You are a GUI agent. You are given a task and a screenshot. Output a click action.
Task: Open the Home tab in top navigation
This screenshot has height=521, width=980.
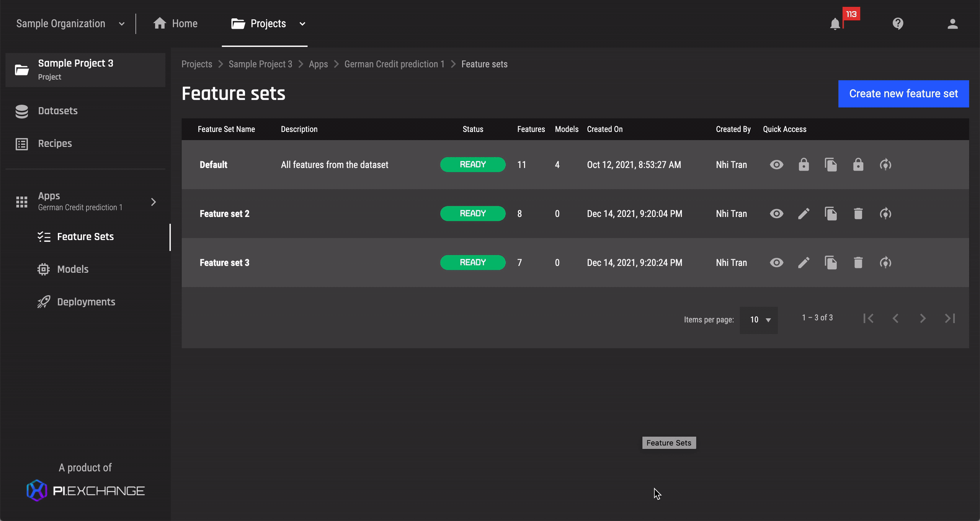[x=175, y=24]
